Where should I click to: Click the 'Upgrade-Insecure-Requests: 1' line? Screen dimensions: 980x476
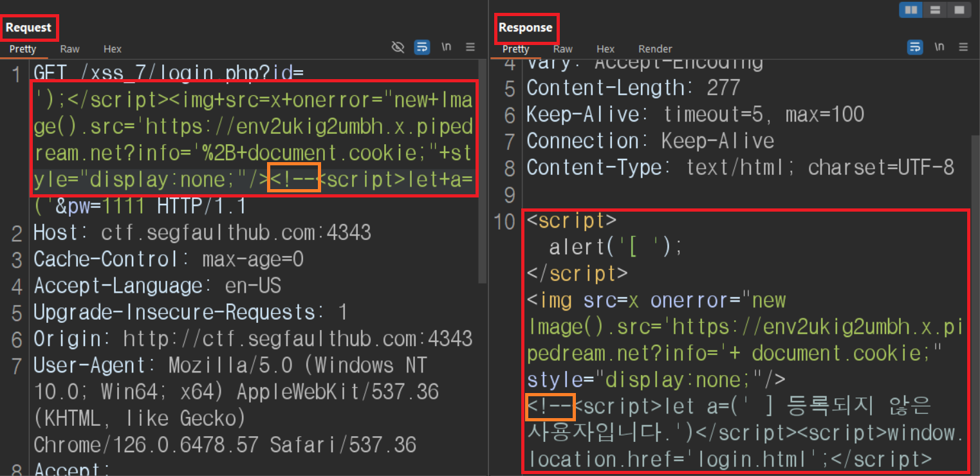190,312
